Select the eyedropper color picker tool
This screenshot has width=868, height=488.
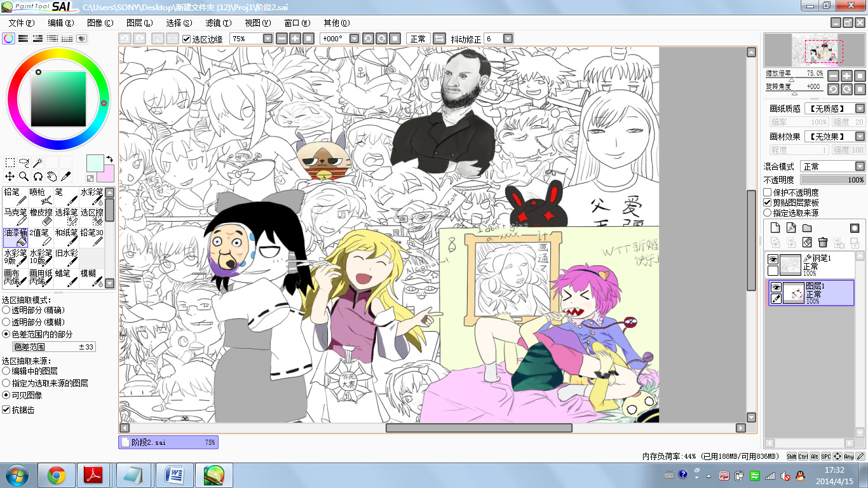(65, 177)
